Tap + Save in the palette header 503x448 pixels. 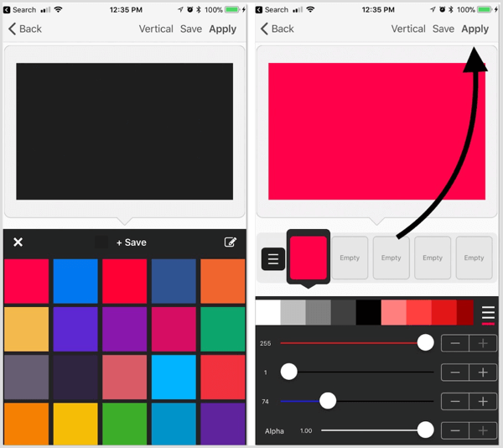[132, 242]
